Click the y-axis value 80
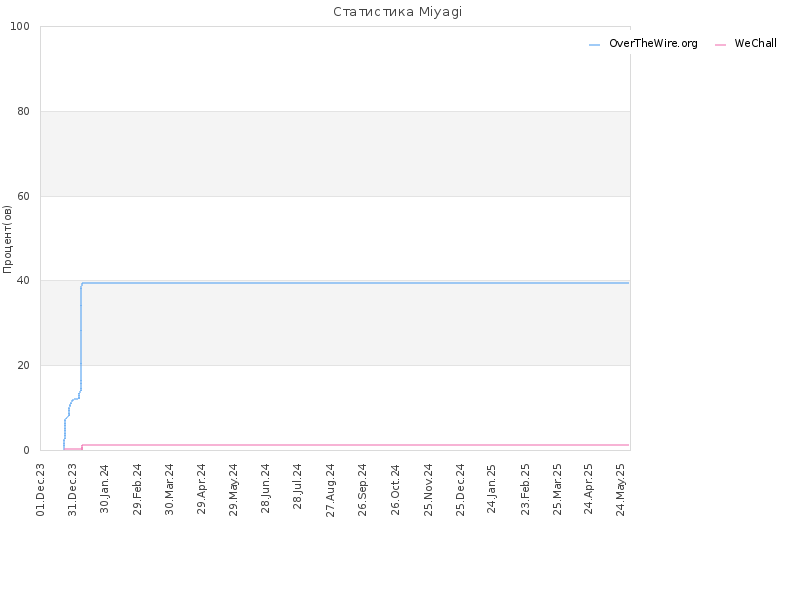This screenshot has width=800, height=600. point(23,111)
